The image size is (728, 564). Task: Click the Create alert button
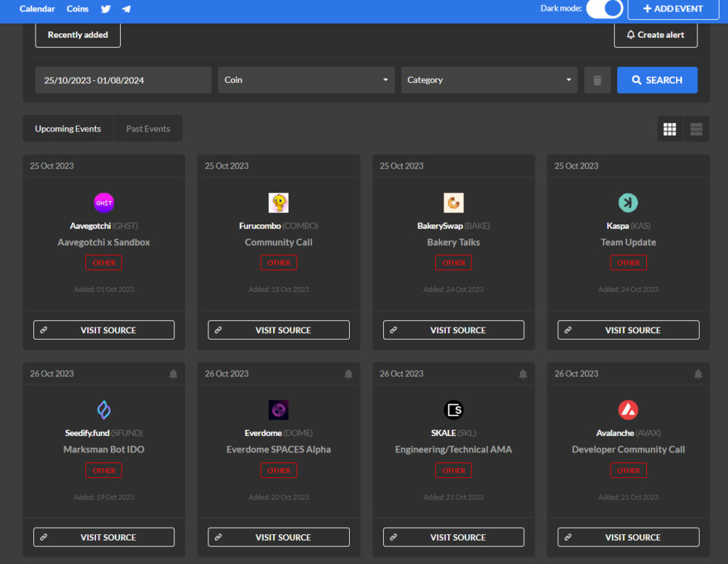(655, 35)
